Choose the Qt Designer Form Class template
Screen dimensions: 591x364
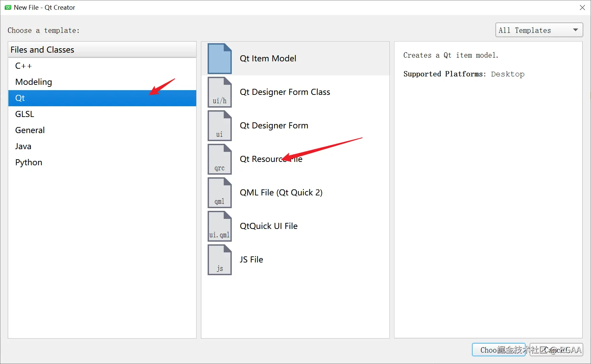(295, 92)
